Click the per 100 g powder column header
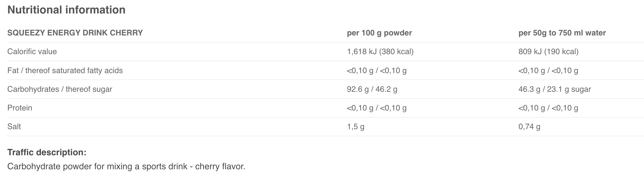This screenshot has height=183, width=644. (x=379, y=33)
